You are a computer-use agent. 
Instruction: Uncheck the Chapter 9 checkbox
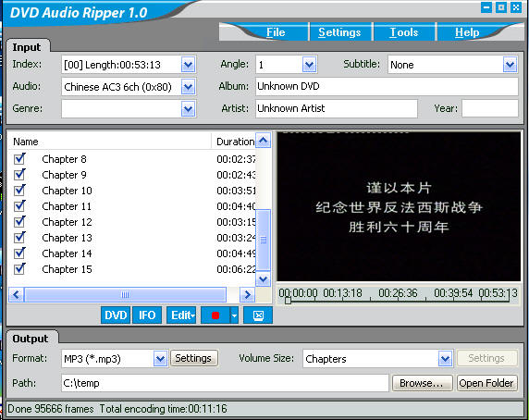pos(19,175)
